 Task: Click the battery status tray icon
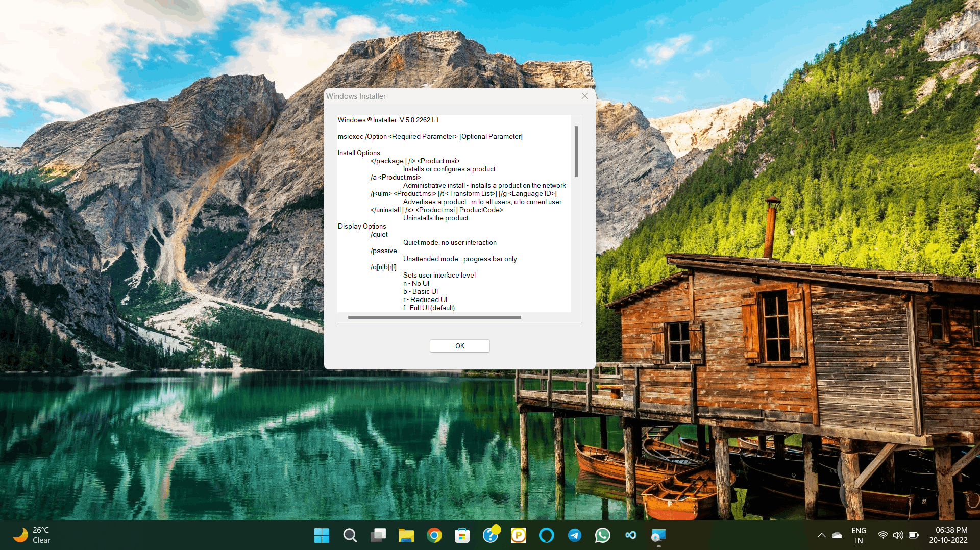914,535
